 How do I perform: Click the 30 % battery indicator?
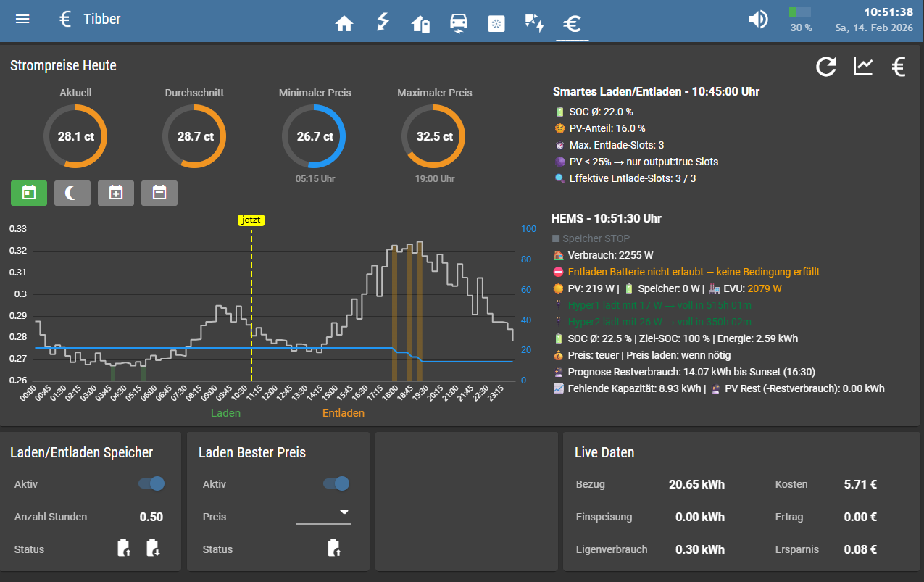pos(800,19)
